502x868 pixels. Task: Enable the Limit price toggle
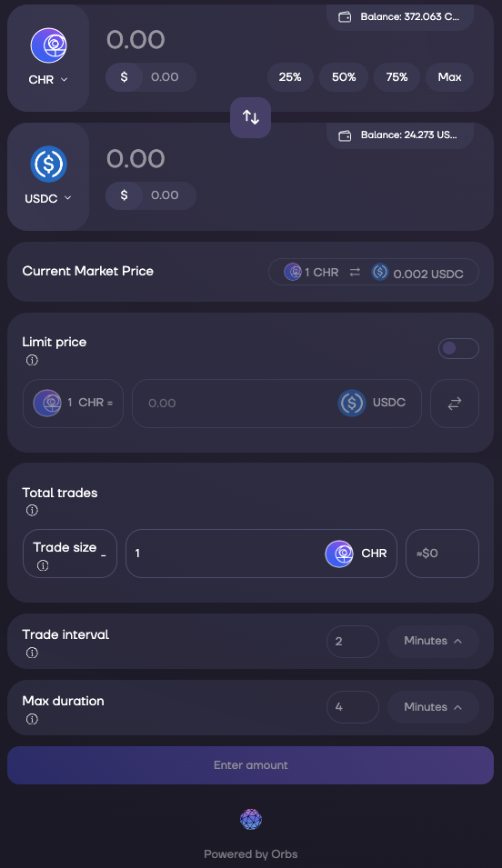(x=458, y=348)
